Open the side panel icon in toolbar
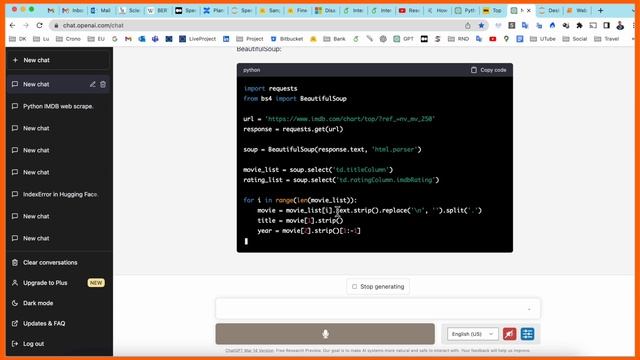Image resolution: width=640 pixels, height=360 pixels. (x=607, y=25)
